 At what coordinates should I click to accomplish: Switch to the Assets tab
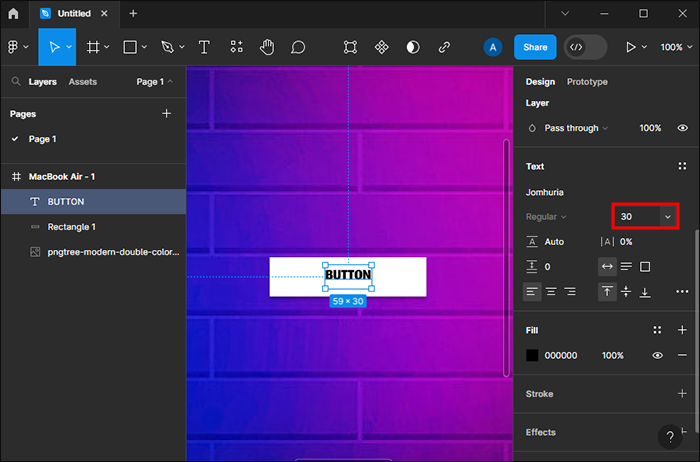pyautogui.click(x=83, y=82)
